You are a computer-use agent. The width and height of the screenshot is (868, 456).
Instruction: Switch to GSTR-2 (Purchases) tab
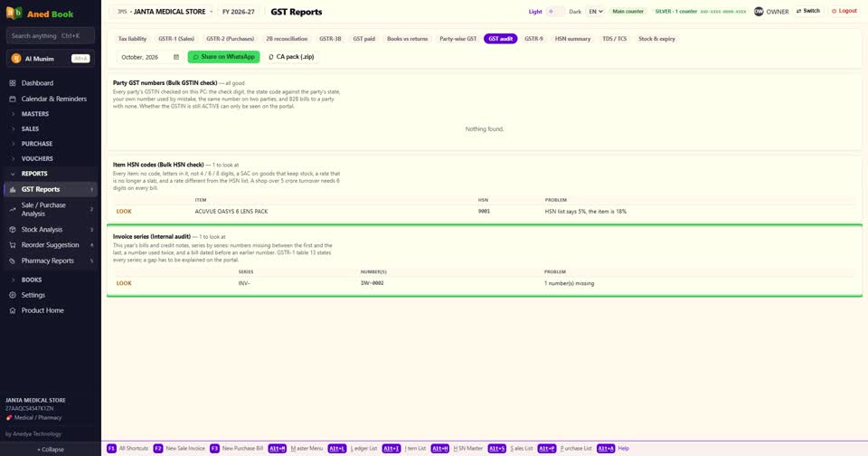[231, 39]
